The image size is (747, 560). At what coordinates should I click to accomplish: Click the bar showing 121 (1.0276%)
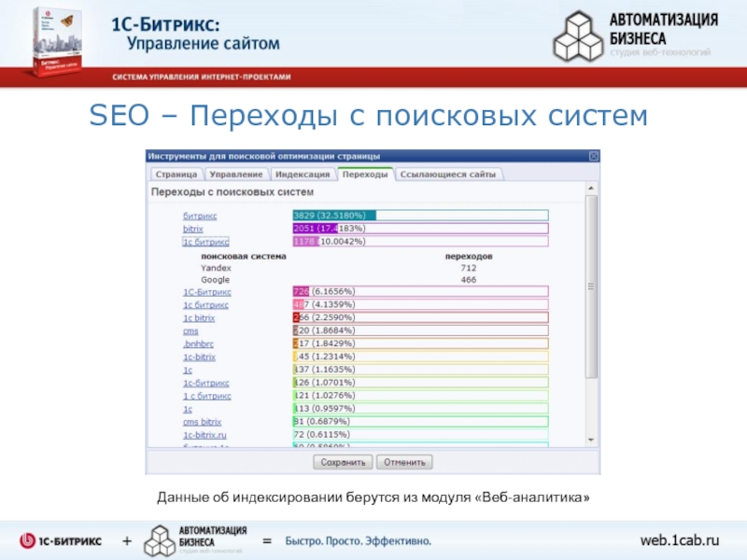(x=421, y=395)
